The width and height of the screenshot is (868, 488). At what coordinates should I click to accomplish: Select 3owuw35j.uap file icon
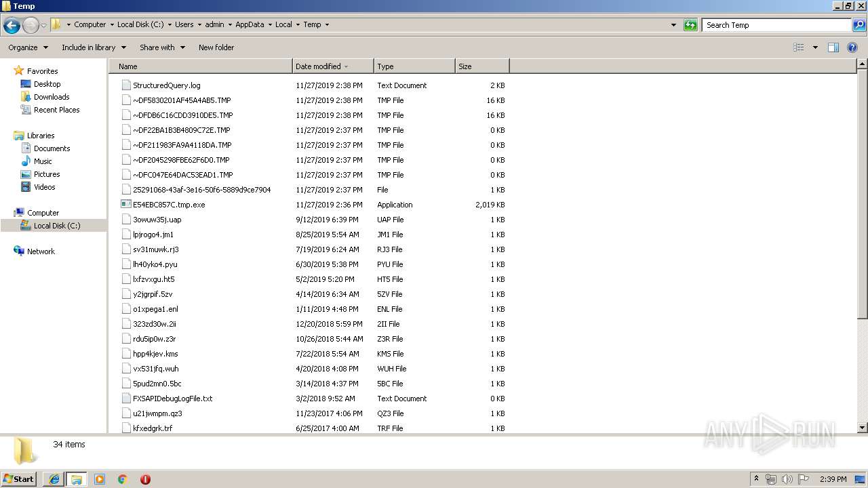click(126, 220)
